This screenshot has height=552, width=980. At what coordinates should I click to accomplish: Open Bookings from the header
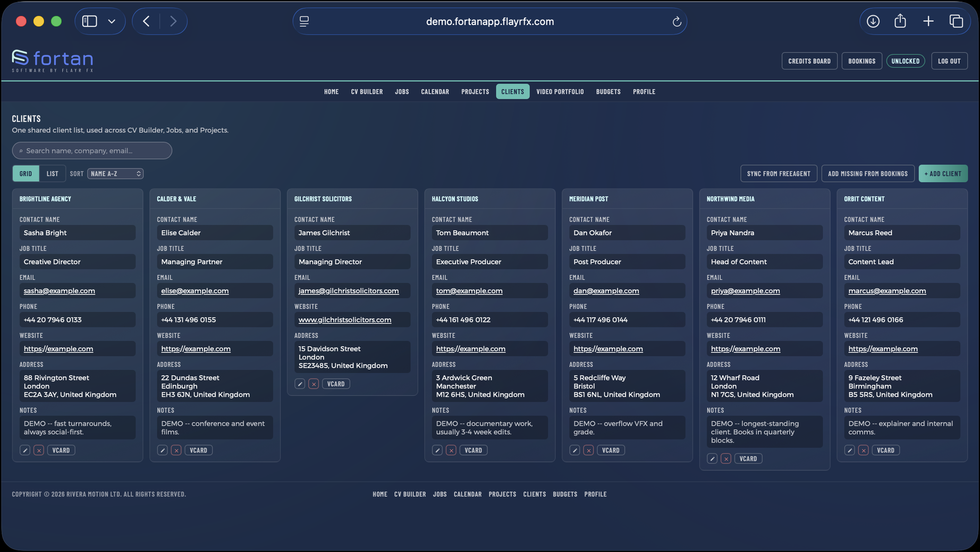pos(861,61)
